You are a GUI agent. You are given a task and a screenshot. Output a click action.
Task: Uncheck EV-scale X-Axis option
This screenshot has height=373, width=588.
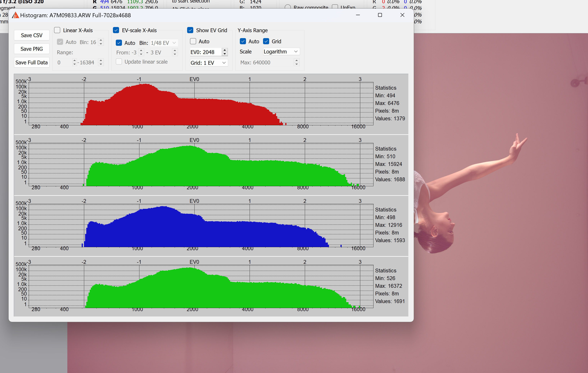116,30
